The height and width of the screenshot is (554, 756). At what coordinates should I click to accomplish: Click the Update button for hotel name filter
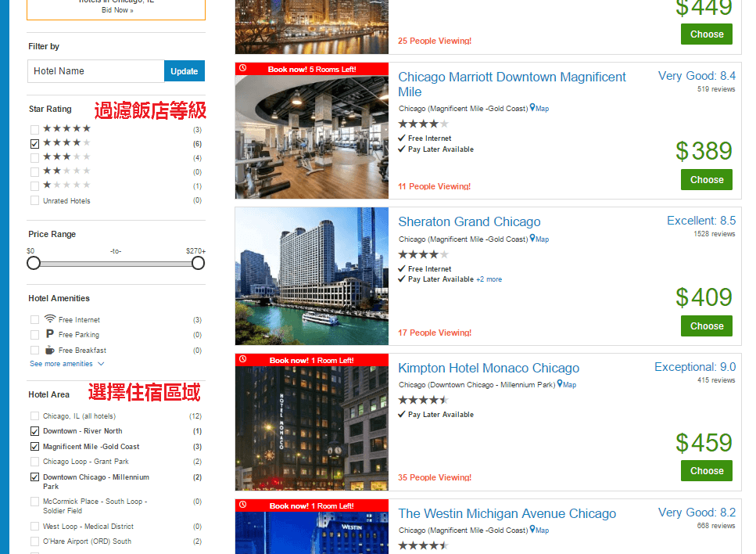click(x=184, y=70)
